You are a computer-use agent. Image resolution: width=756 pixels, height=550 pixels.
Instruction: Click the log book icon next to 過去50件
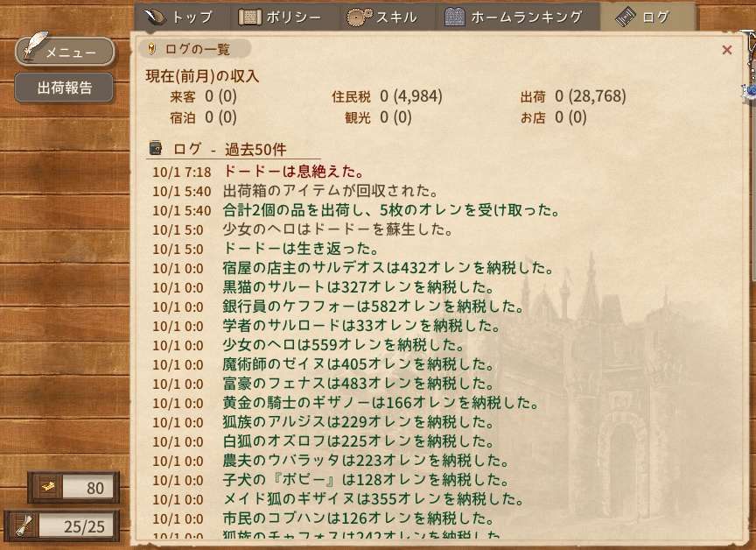click(155, 148)
